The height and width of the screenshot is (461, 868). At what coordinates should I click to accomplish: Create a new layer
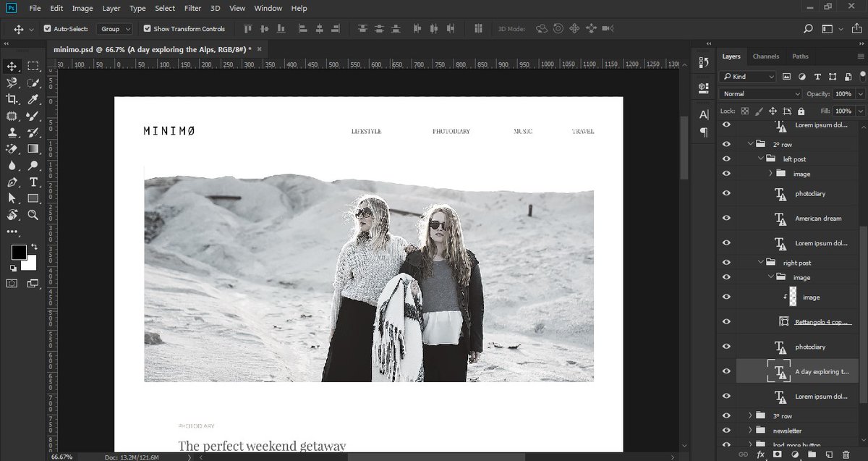pyautogui.click(x=827, y=454)
